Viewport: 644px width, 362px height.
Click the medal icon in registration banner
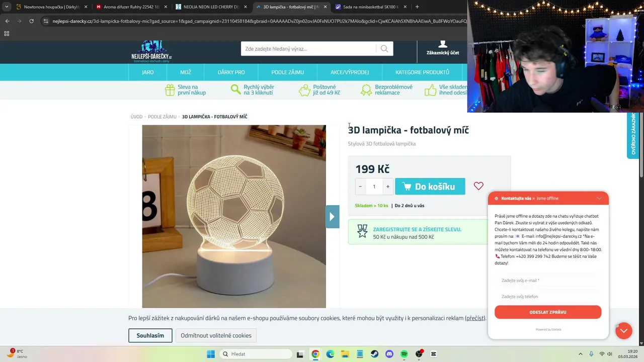[362, 231]
